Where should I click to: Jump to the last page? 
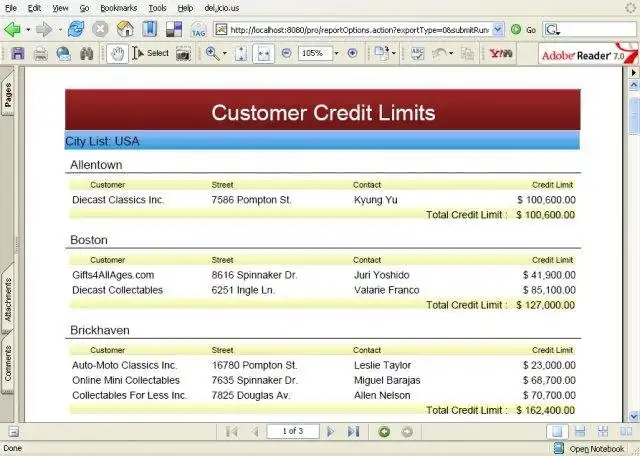[x=353, y=432]
